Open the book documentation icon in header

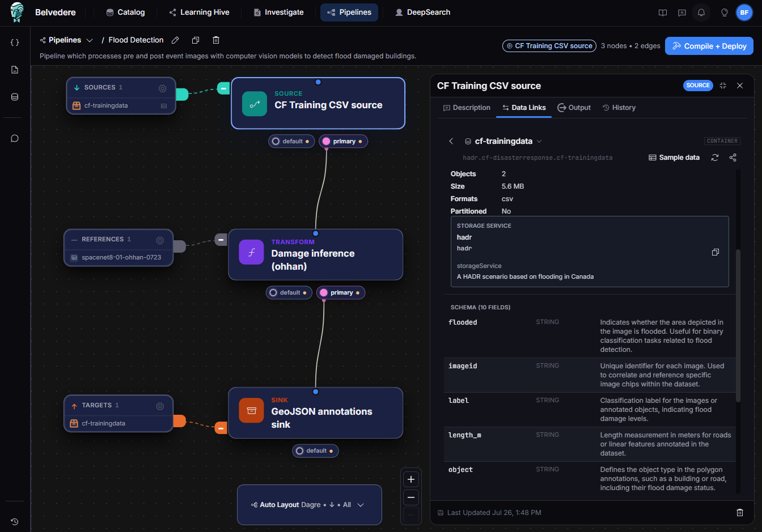[663, 12]
